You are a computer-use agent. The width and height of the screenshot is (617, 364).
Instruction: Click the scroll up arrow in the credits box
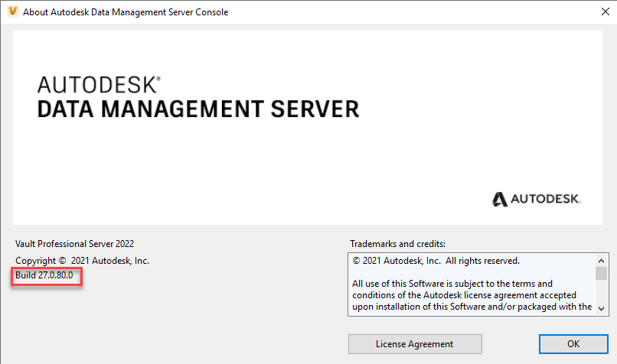[601, 259]
